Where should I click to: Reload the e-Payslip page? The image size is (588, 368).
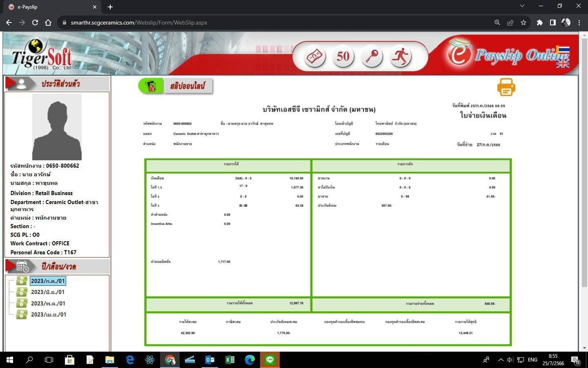(x=35, y=22)
